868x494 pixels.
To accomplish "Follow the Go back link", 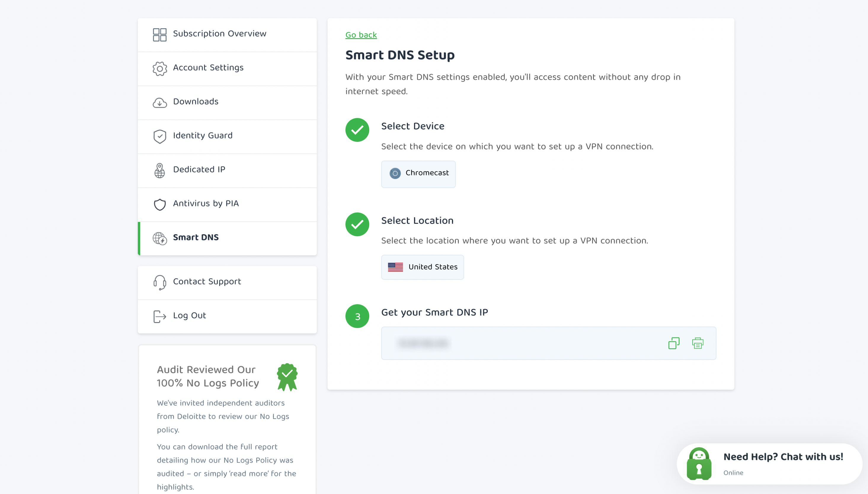I will pyautogui.click(x=361, y=35).
